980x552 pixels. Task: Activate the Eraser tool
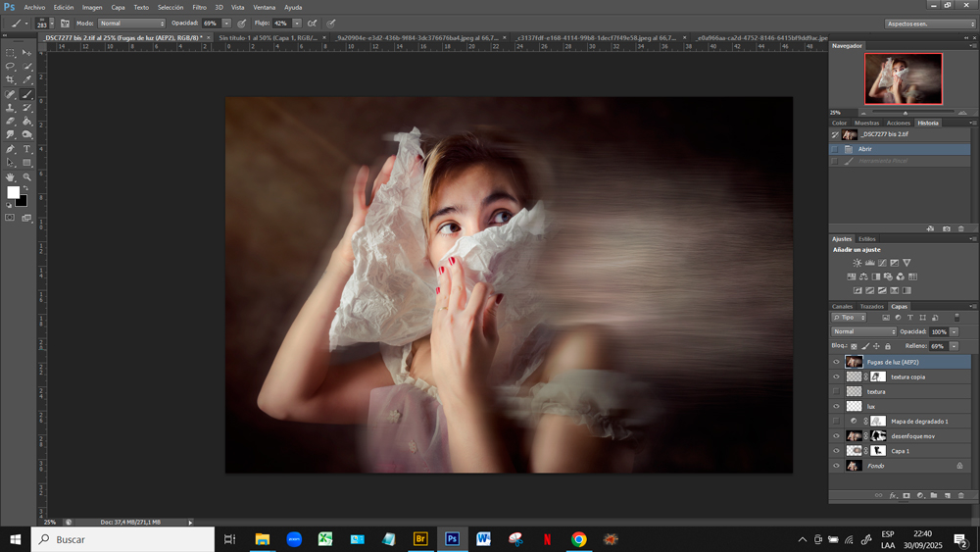[x=11, y=122]
